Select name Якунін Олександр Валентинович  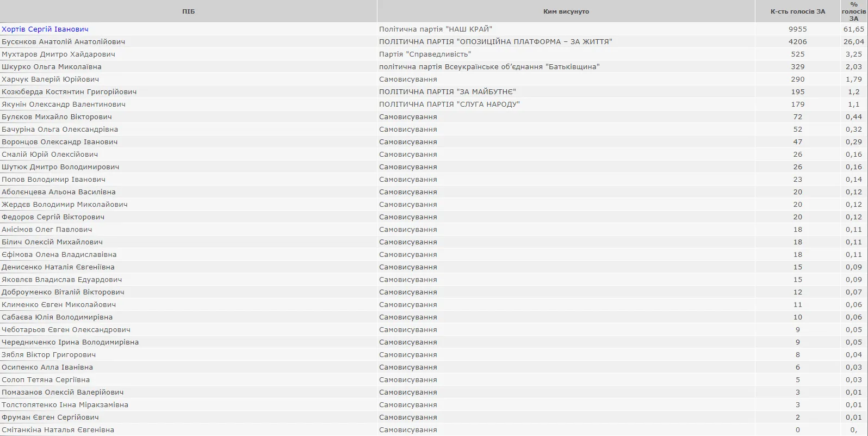pyautogui.click(x=64, y=105)
